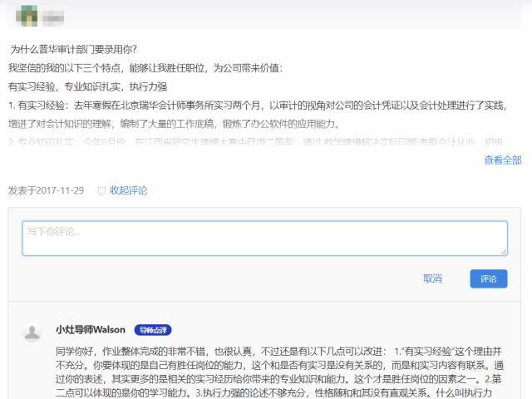Click the line starting 我坚信的我的以下三个特点
This screenshot has height=399, width=532.
(145, 68)
